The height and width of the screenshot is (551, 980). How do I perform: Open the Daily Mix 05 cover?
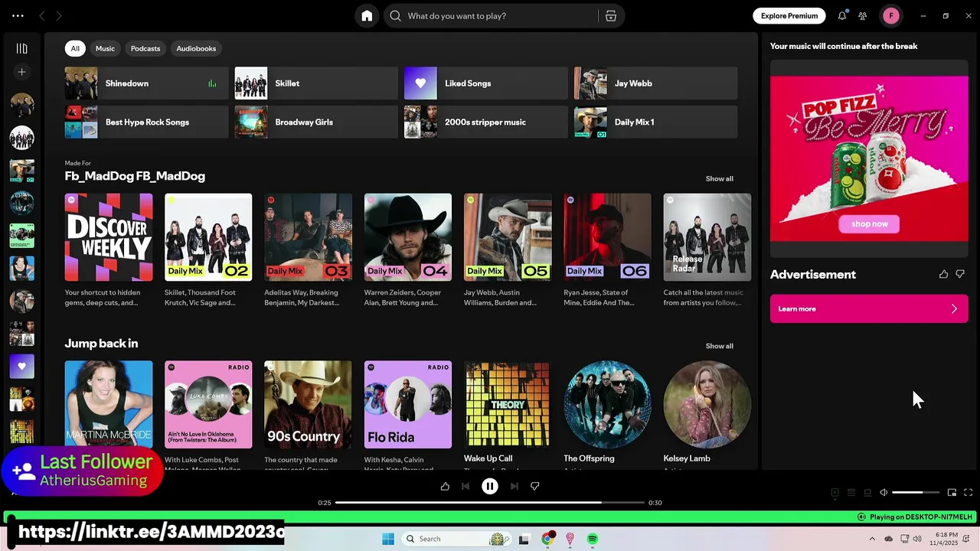(508, 237)
